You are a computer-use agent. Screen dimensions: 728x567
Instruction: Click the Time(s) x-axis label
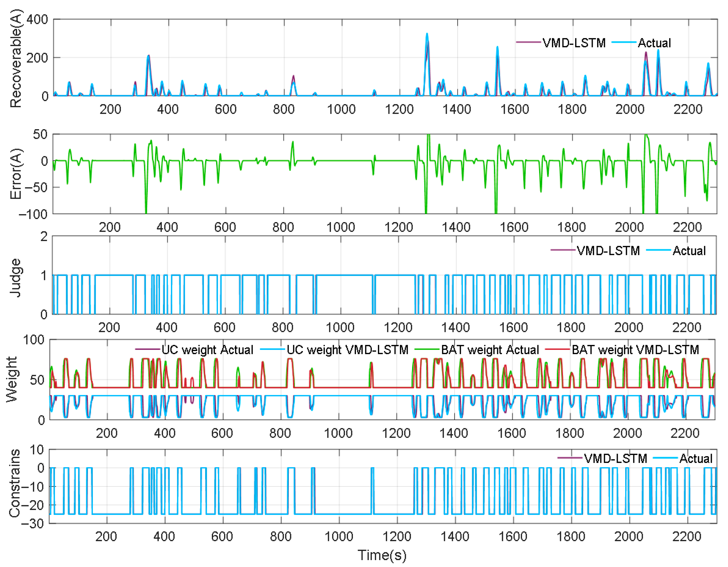pos(382,555)
